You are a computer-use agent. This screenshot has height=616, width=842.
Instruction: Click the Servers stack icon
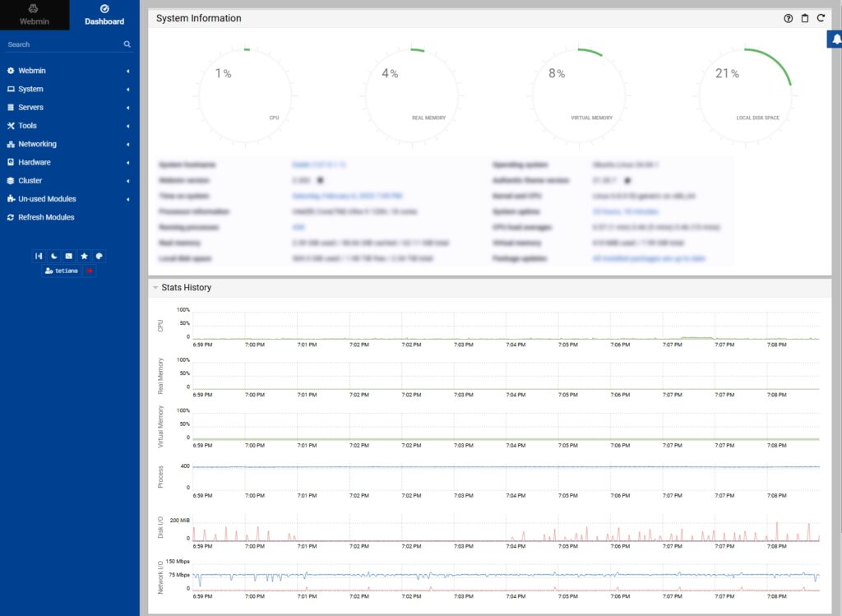[x=11, y=107]
